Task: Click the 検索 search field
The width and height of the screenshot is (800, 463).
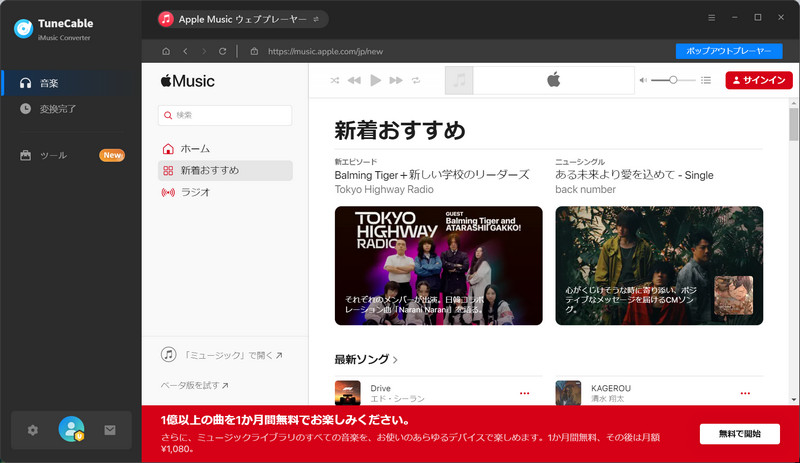Action: (x=225, y=115)
